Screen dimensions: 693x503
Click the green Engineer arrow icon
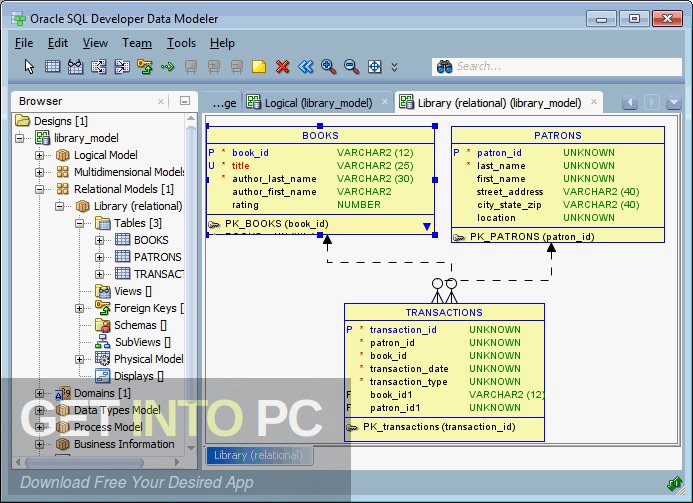168,67
